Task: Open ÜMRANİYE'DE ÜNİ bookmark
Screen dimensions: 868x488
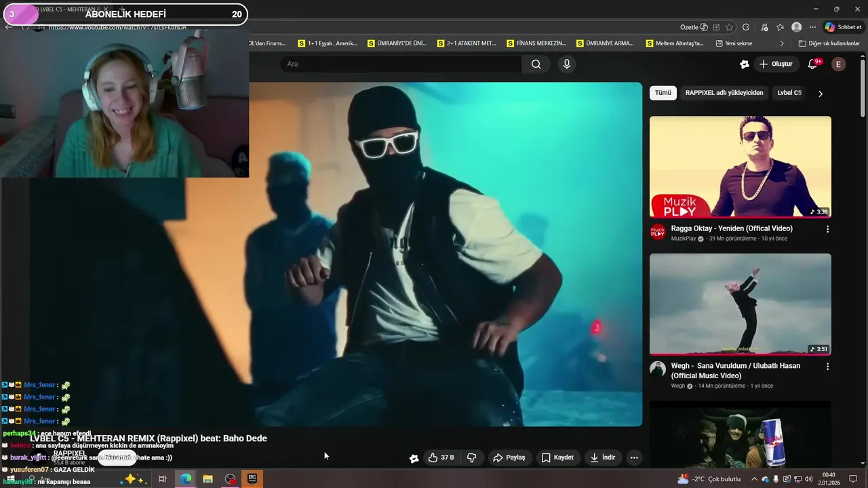Action: [397, 43]
